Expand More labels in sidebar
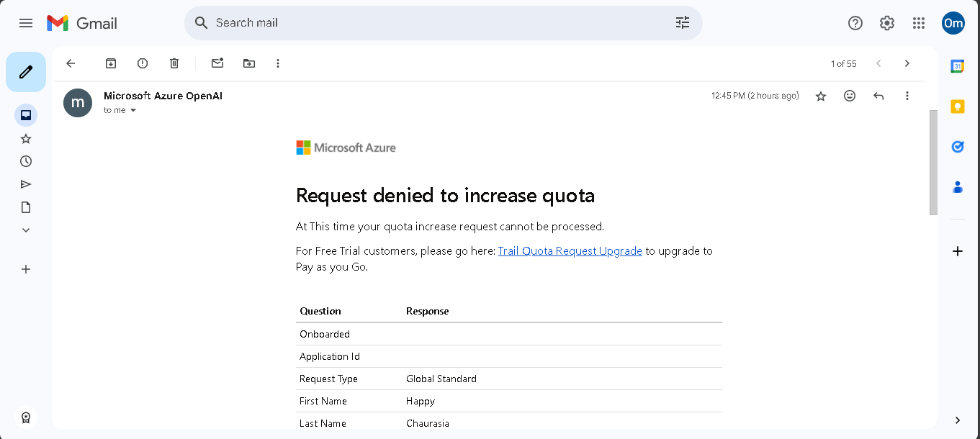The width and height of the screenshot is (980, 439). click(26, 230)
